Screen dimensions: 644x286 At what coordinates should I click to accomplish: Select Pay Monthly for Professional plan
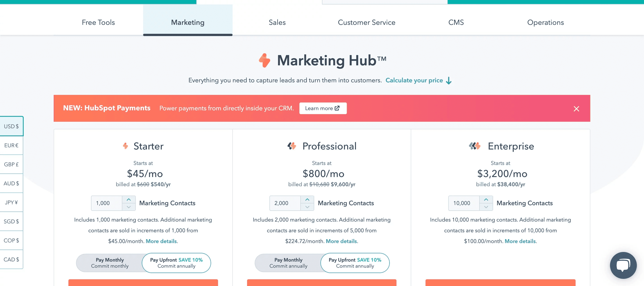(x=288, y=263)
